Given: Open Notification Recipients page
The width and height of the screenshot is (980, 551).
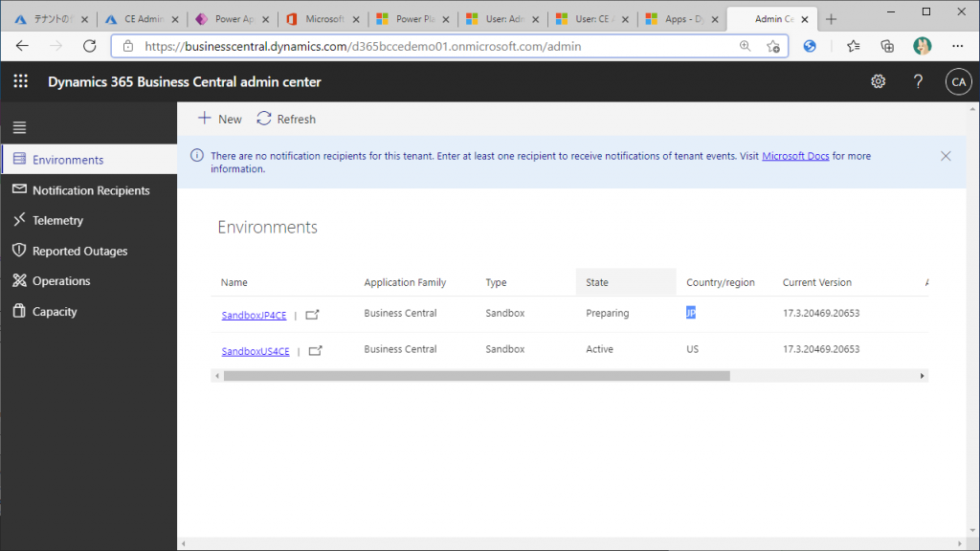Looking at the screenshot, I should 89,190.
